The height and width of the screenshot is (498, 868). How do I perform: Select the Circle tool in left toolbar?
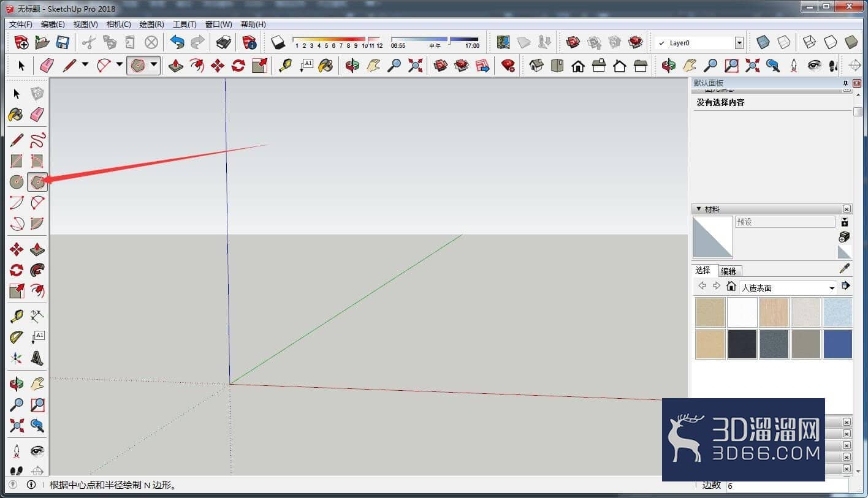click(x=17, y=181)
